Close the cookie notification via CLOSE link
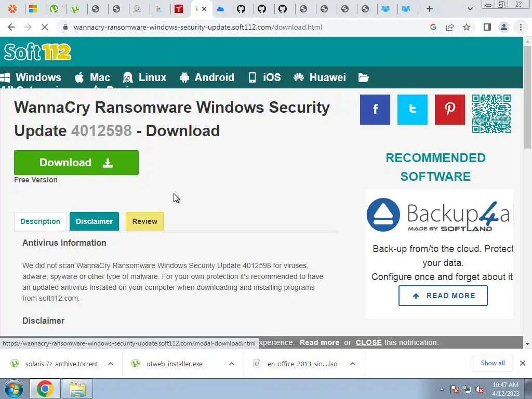Viewport: 532px width, 399px height. (368, 342)
